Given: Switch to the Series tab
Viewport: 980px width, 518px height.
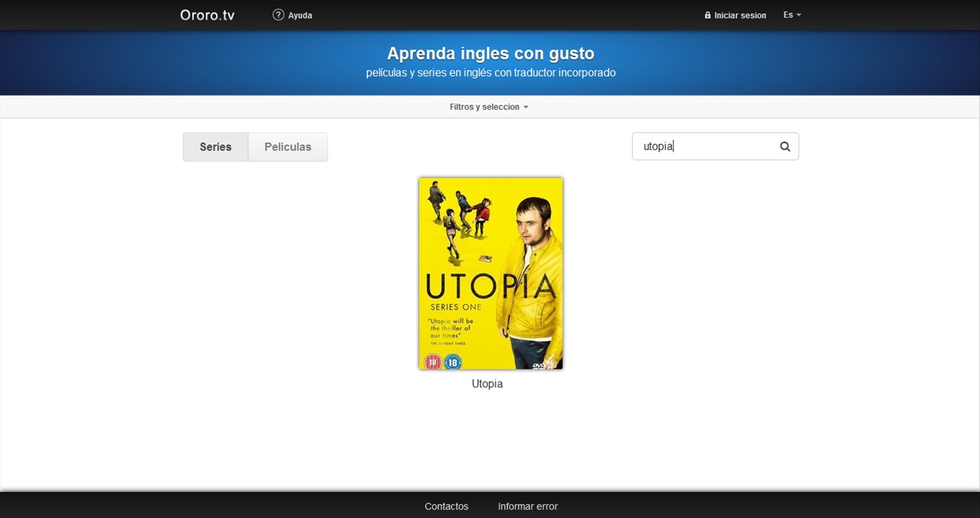Looking at the screenshot, I should (x=216, y=147).
